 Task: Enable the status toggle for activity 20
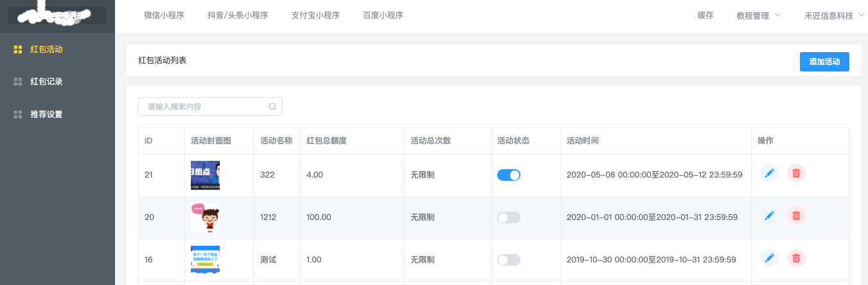tap(508, 217)
